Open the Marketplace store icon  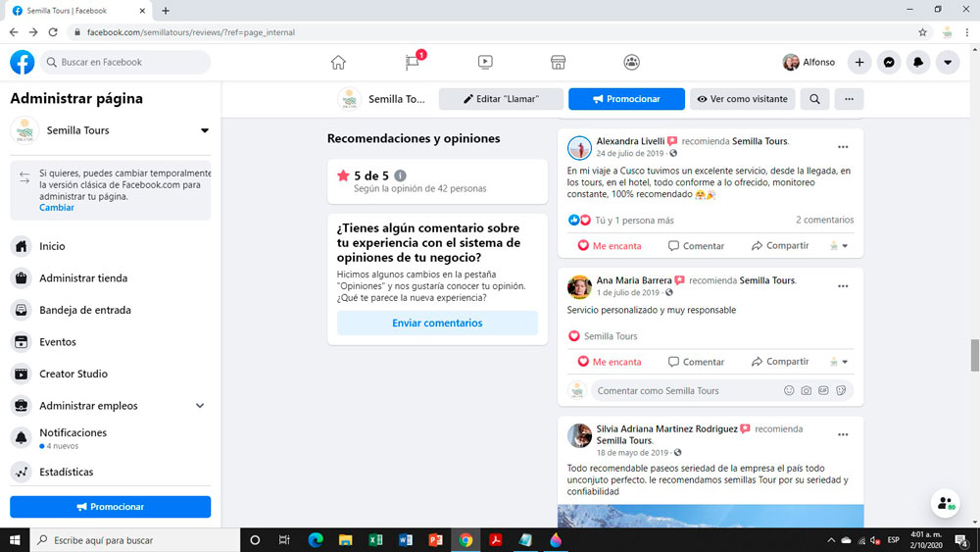click(x=559, y=62)
